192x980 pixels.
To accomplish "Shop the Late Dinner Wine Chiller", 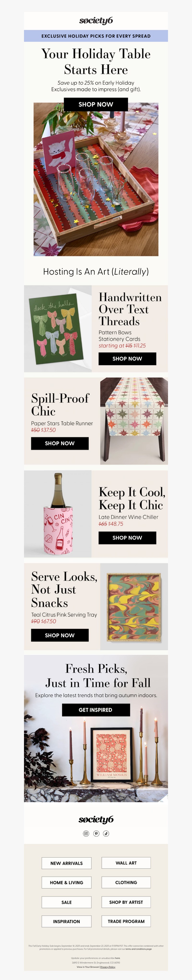I will (x=127, y=537).
